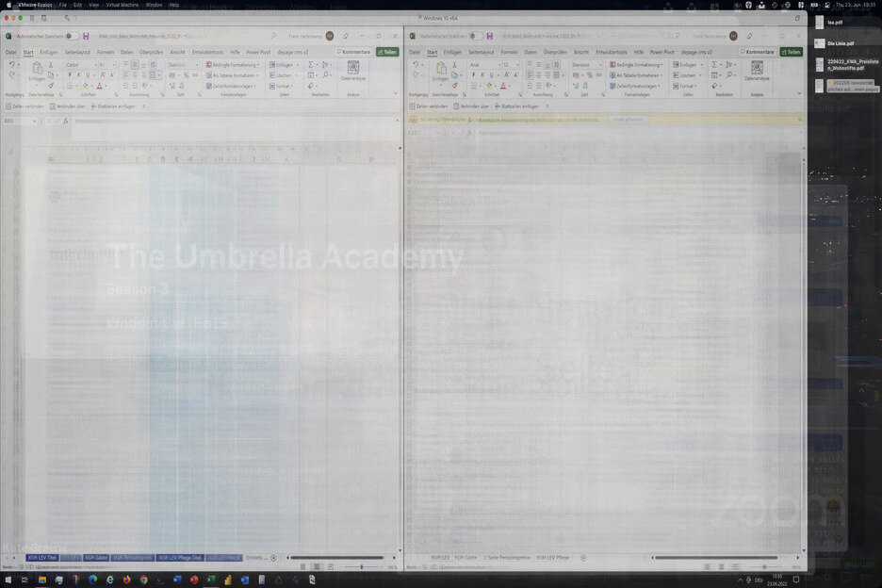Open the Format cells menu in left Excel window

(281, 86)
